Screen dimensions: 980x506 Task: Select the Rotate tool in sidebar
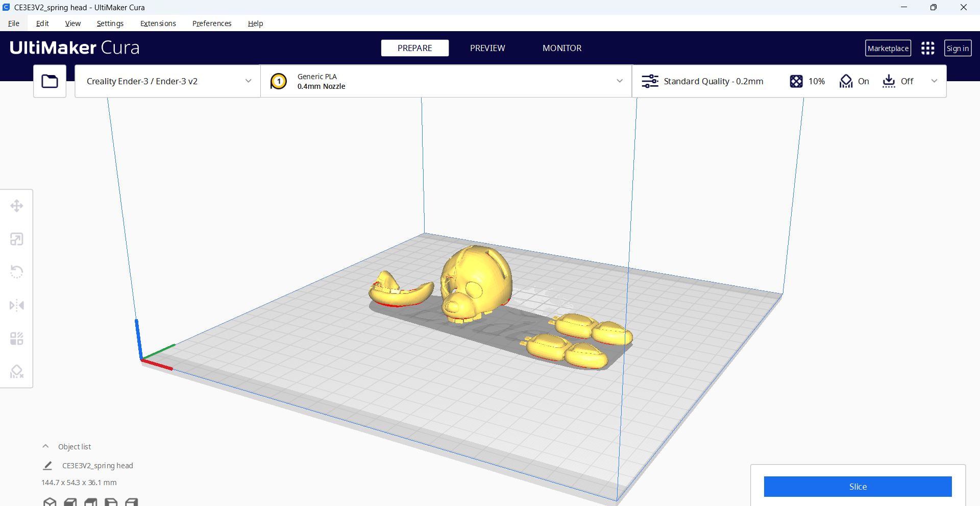17,272
